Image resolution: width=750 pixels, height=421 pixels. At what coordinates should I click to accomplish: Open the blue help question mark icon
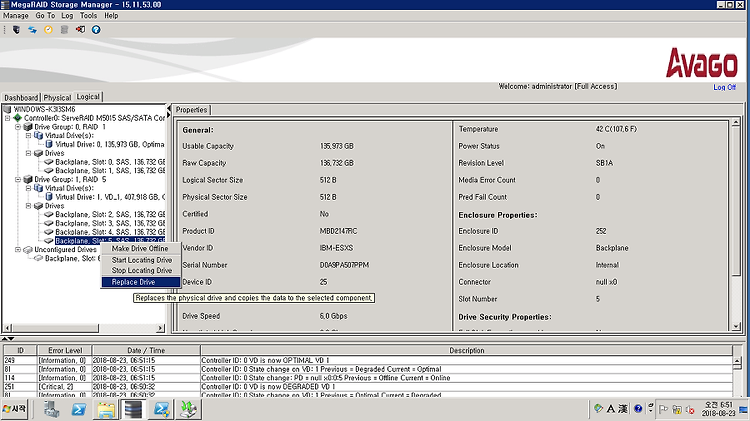tap(96, 30)
